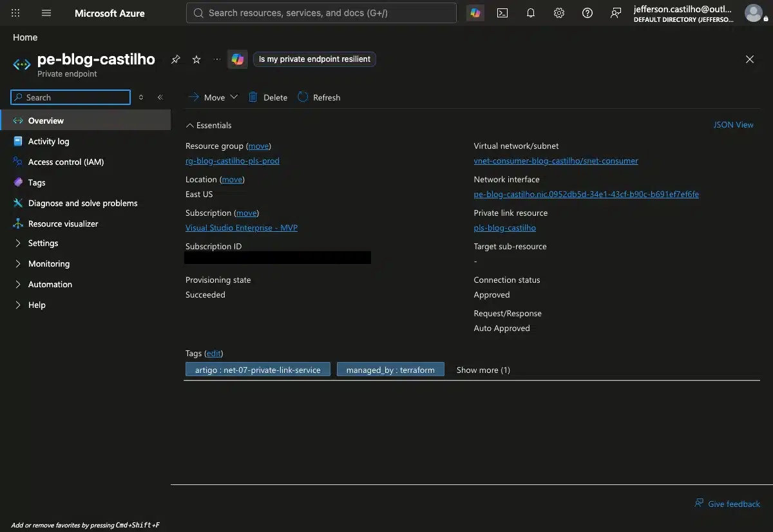Click move link next to Resource group
This screenshot has width=773, height=532.
pos(258,146)
